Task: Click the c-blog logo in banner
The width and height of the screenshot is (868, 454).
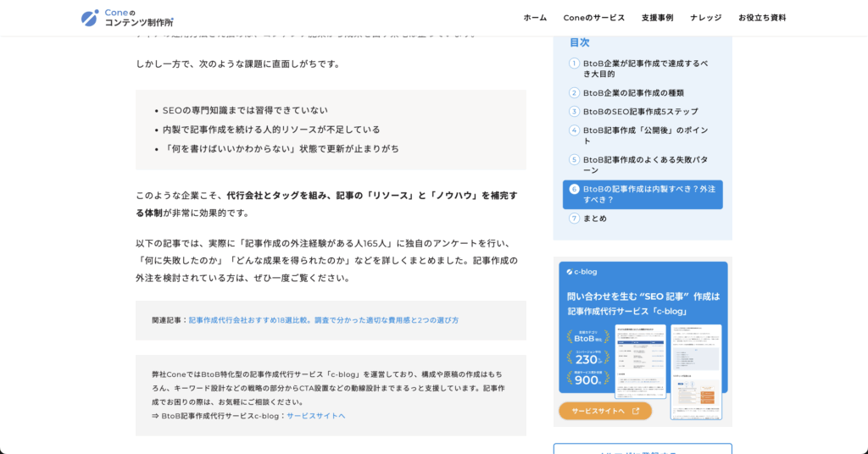Action: 581,272
